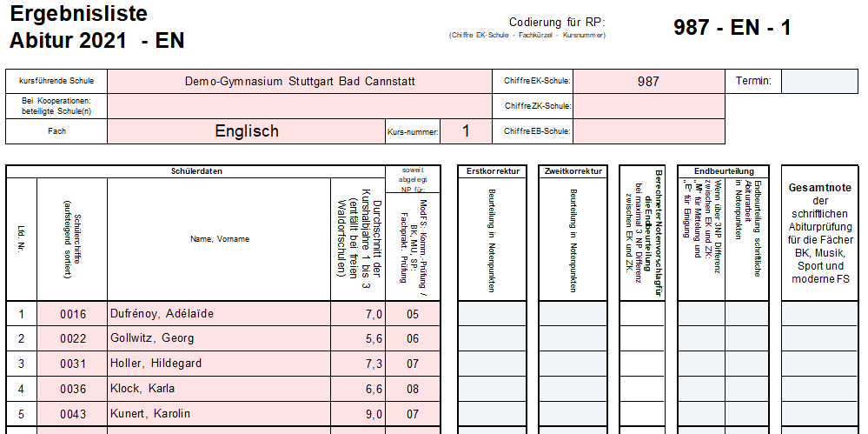Screen dimensions: 868x434
Task: Select the Schülerdaten header cell
Action: pos(195,171)
